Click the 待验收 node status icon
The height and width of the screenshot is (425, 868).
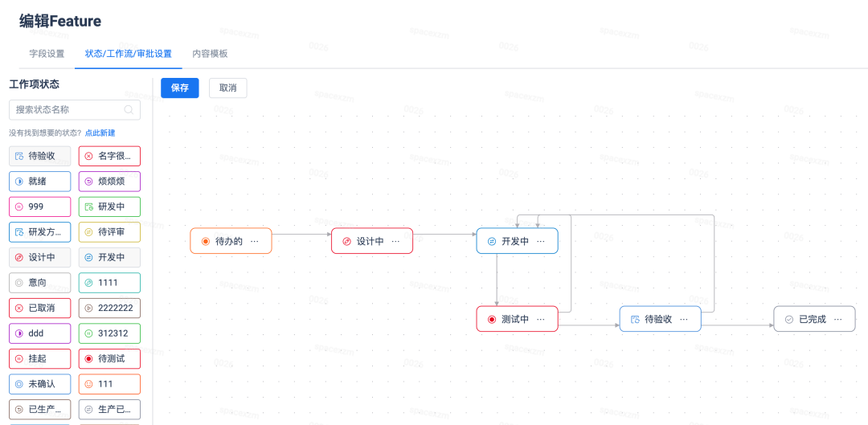coord(635,320)
